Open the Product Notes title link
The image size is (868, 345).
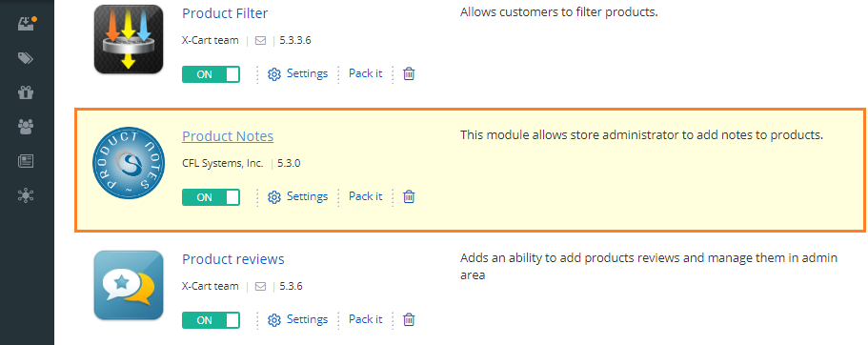(x=228, y=136)
